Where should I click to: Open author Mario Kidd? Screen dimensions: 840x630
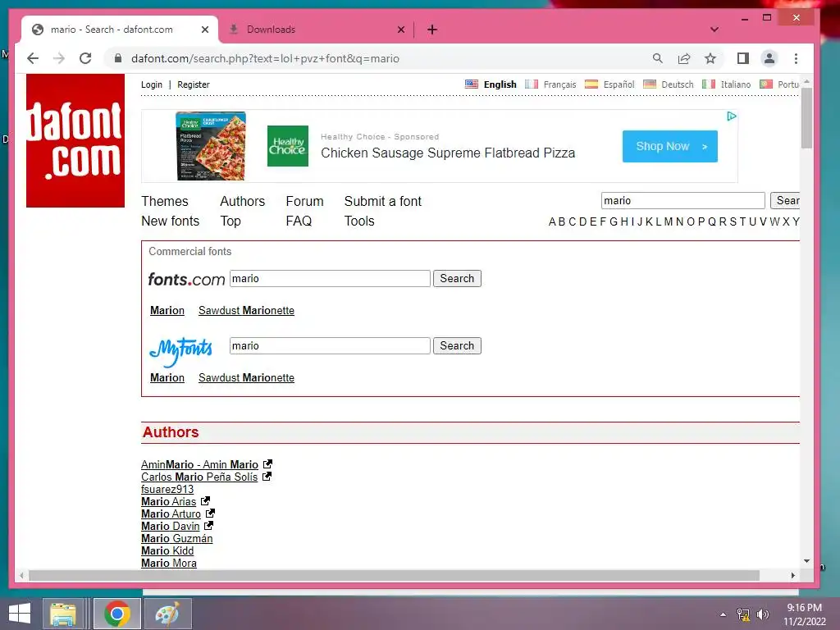167,550
